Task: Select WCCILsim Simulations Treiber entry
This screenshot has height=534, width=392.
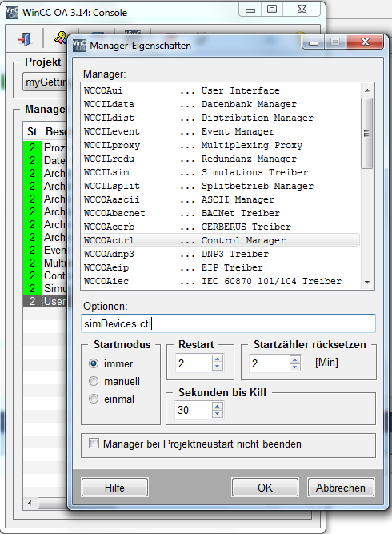Action: click(x=221, y=172)
